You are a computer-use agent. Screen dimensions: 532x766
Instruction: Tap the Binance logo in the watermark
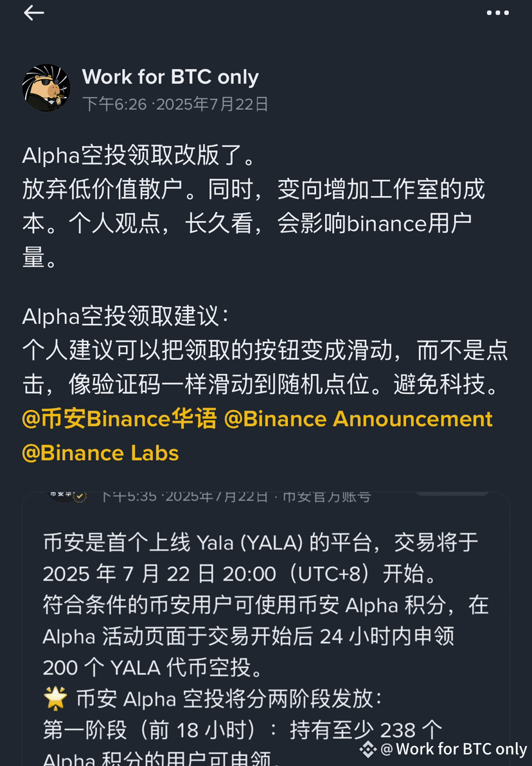click(368, 749)
